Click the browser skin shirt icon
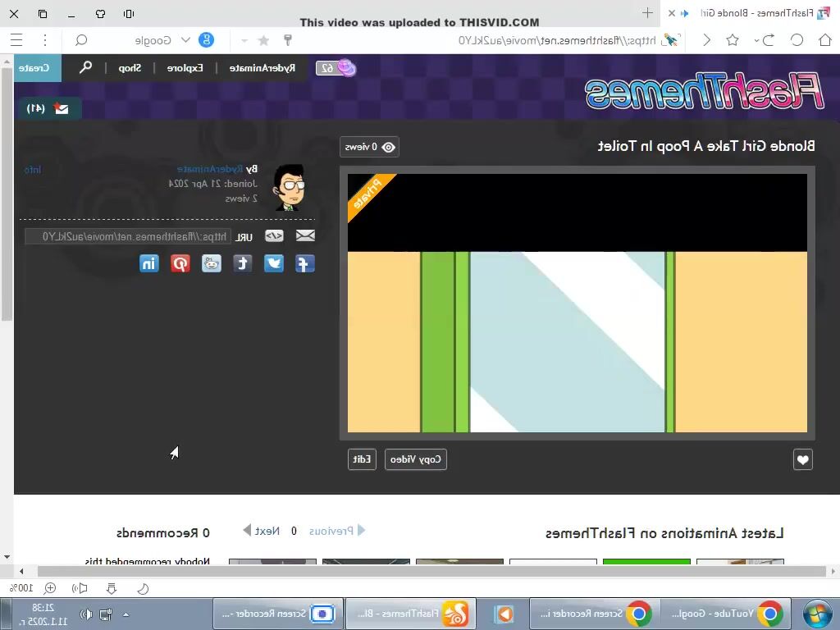Image resolution: width=840 pixels, height=630 pixels. point(100,13)
